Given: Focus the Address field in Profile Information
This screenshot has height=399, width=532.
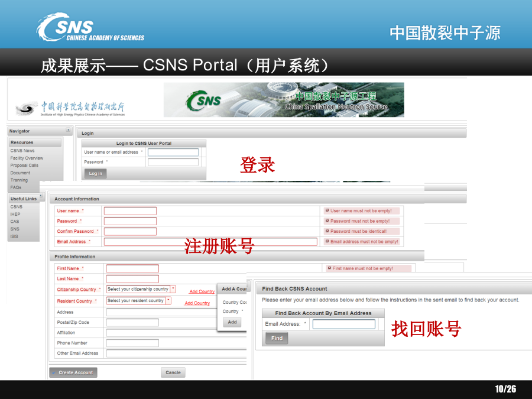Looking at the screenshot, I should (161, 312).
